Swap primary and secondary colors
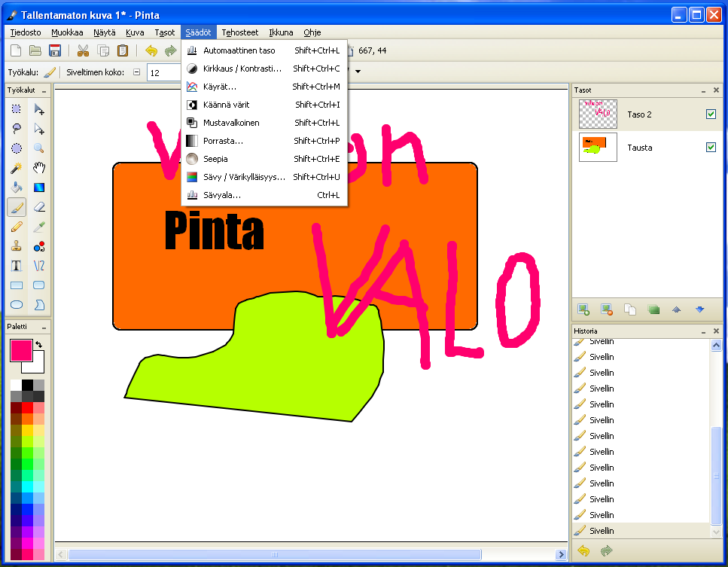Image resolution: width=728 pixels, height=567 pixels. coord(39,345)
